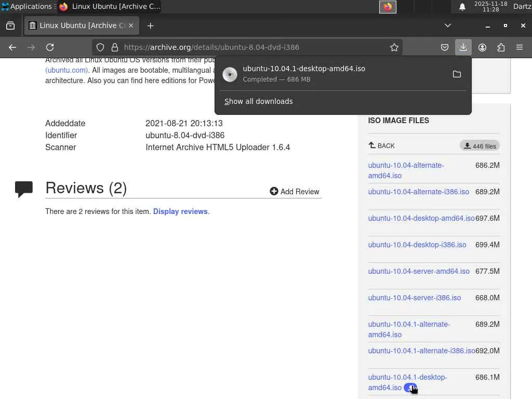Bookmark this page with the star
This screenshot has height=399, width=532.
tap(394, 47)
